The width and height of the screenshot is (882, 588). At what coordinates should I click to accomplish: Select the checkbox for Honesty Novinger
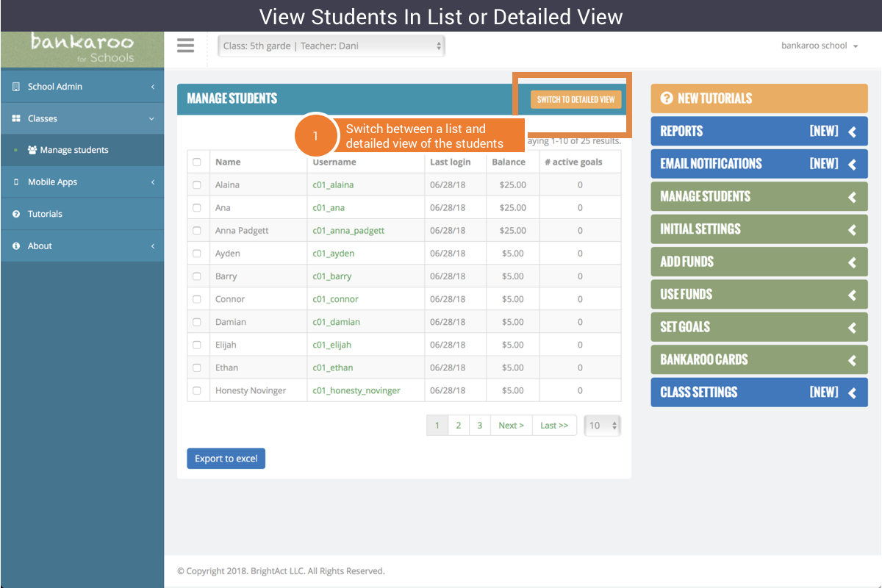(x=197, y=391)
